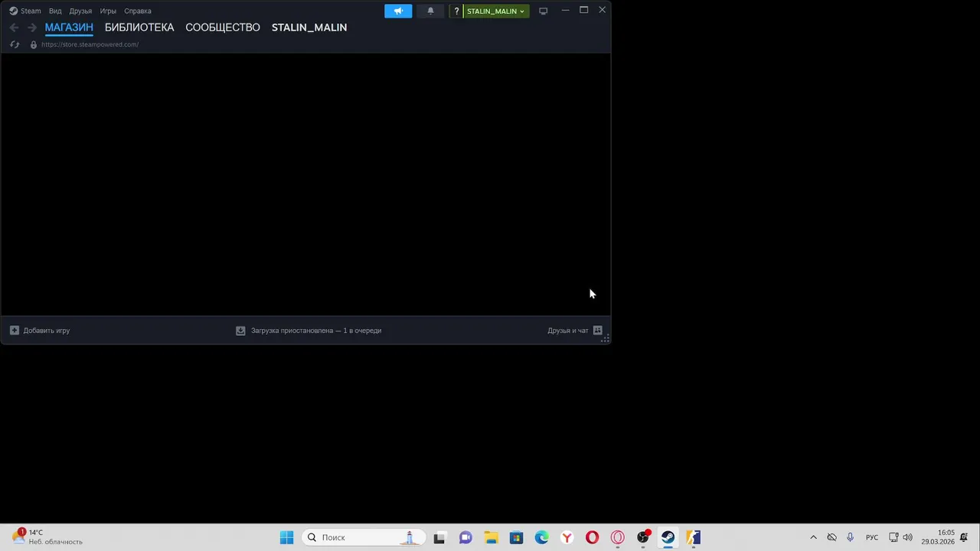The width and height of the screenshot is (980, 551).
Task: Switch to the СООБЩЕСТВО tab
Action: 223,28
